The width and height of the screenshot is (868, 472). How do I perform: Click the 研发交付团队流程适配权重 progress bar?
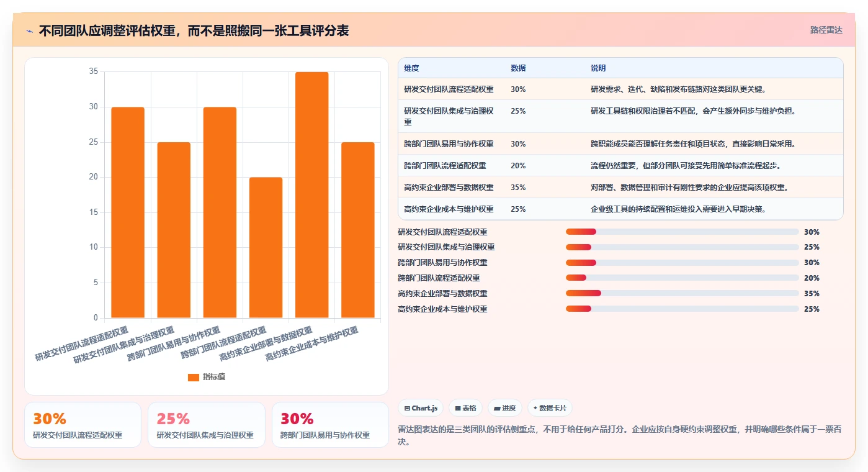[682, 232]
